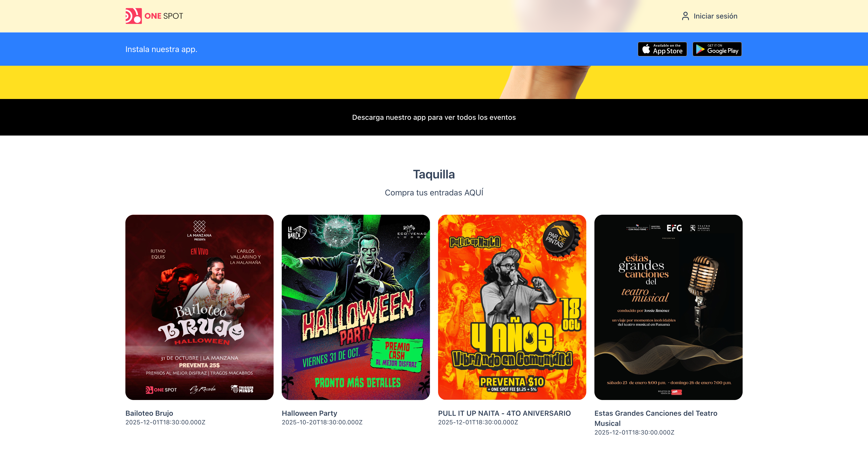Open the Teatro Musical event poster
Screen dimensions: 868x467
(x=669, y=307)
